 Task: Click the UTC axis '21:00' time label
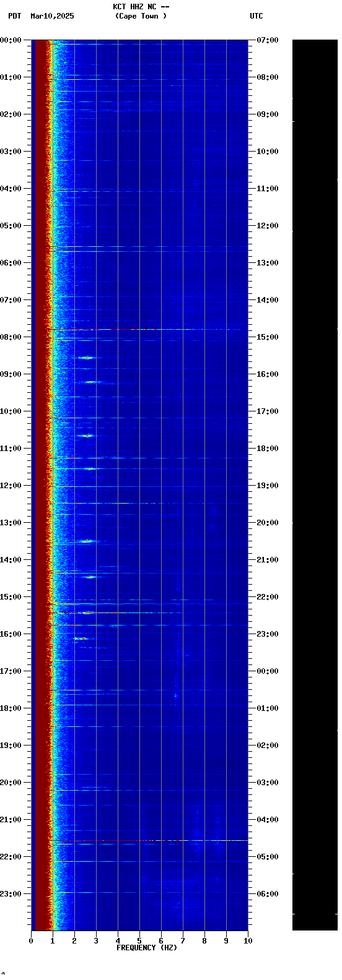[268, 560]
